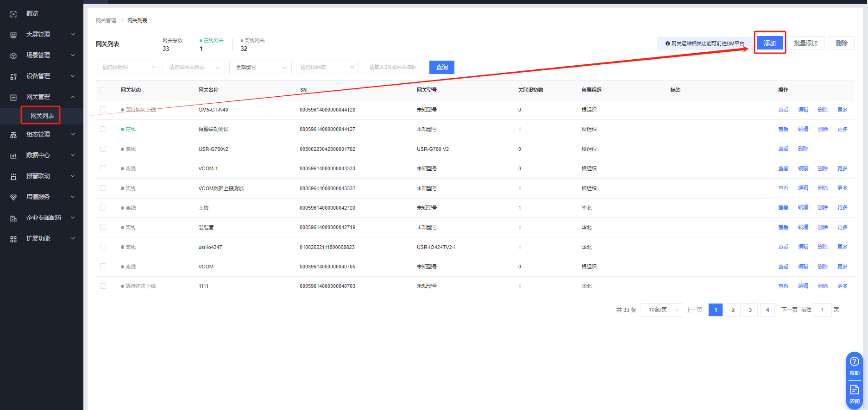Focus the SN or gateway name search field
The height and width of the screenshot is (410, 868).
[x=393, y=68]
